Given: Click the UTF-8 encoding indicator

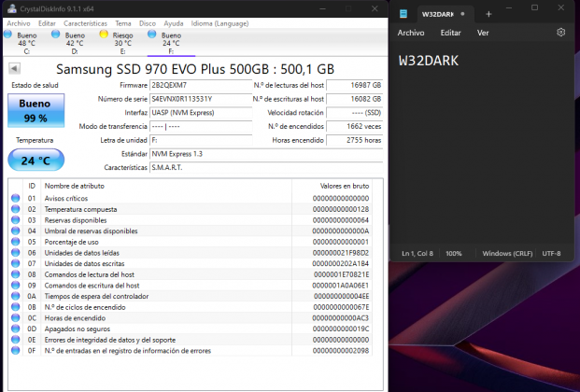Looking at the screenshot, I should [551, 253].
